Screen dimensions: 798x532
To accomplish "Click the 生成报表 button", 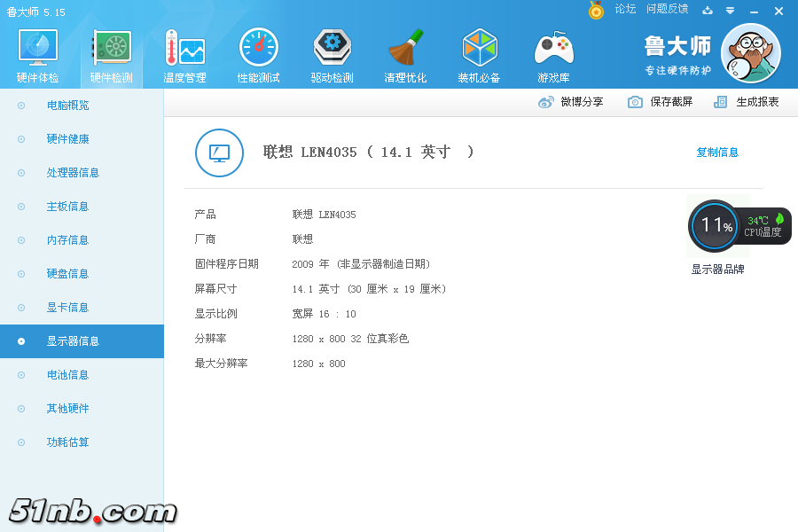I will tap(747, 102).
